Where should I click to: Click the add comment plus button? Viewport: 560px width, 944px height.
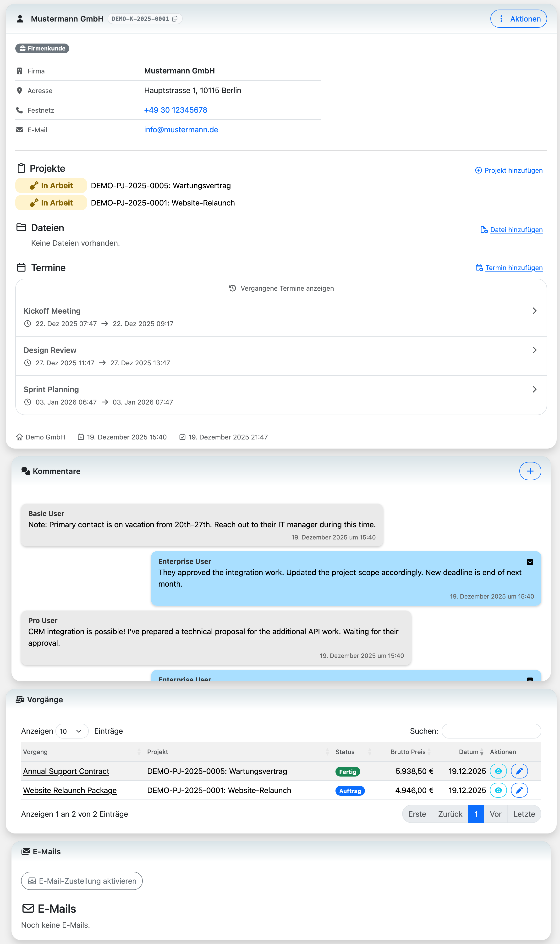coord(529,471)
